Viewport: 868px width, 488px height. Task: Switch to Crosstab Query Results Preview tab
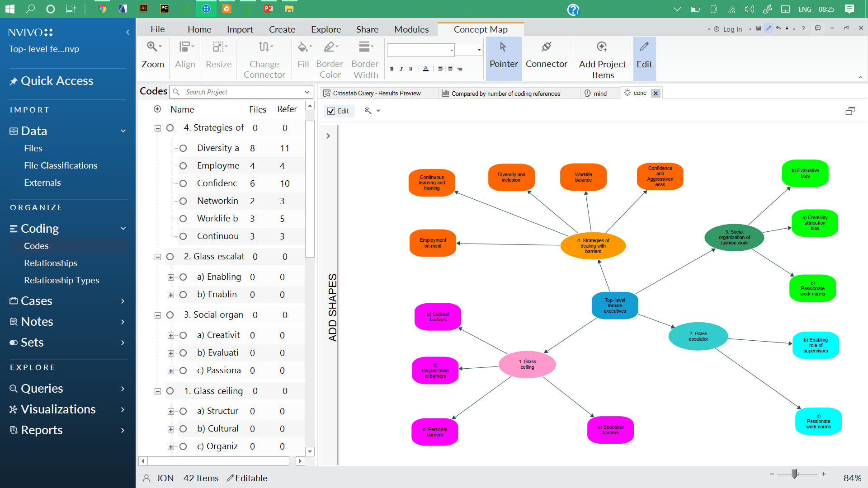coord(377,93)
